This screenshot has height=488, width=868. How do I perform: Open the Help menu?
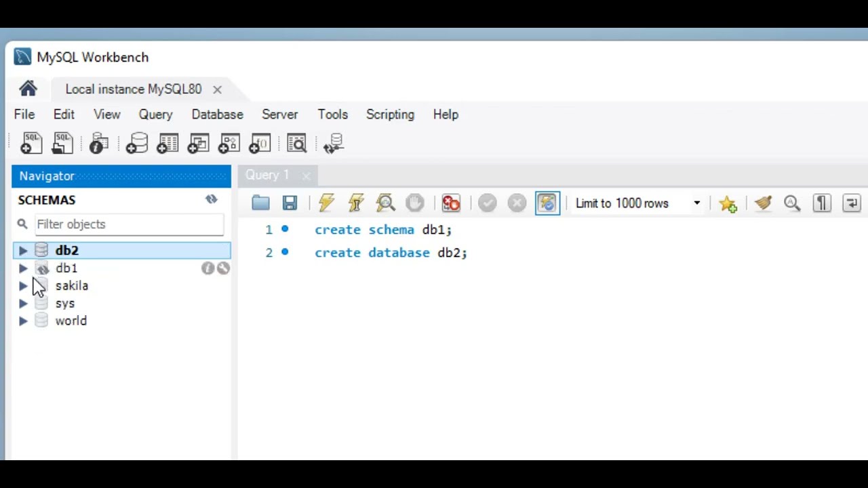pos(446,115)
